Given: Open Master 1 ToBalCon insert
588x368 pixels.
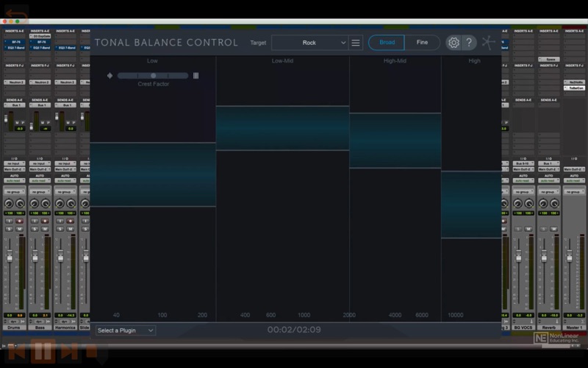Looking at the screenshot, I should pyautogui.click(x=574, y=88).
